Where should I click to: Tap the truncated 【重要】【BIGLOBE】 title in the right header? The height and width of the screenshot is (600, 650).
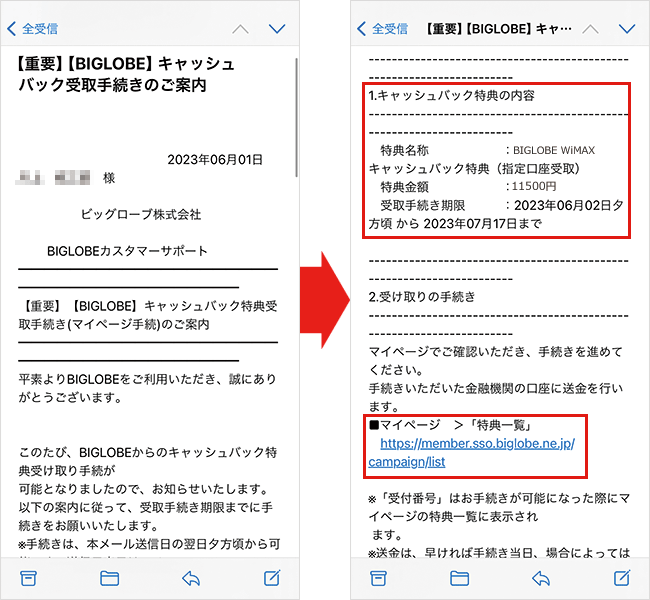pyautogui.click(x=499, y=29)
